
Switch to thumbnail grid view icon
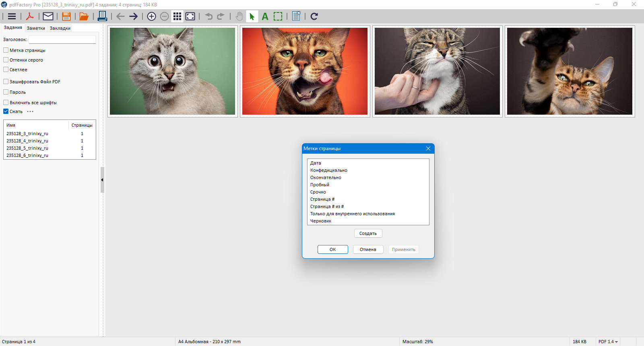pos(177,16)
